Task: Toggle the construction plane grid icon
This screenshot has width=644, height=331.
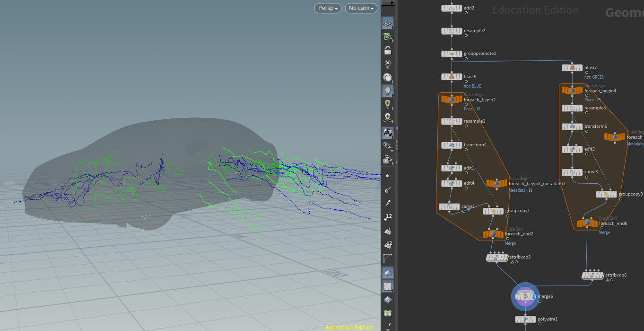Action: pos(388,23)
